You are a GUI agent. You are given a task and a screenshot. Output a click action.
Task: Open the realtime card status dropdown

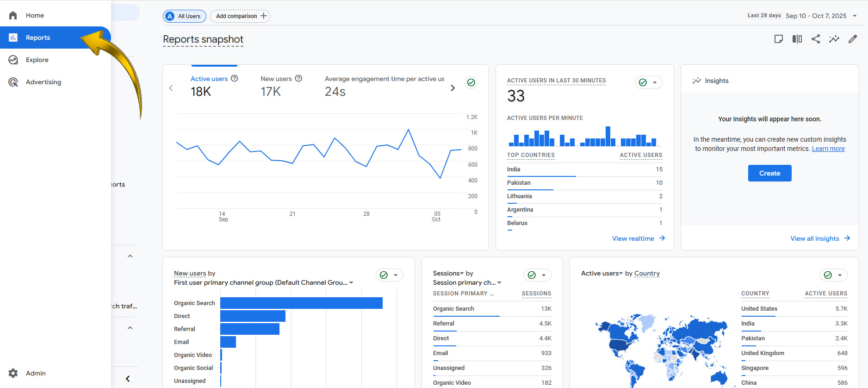[649, 82]
